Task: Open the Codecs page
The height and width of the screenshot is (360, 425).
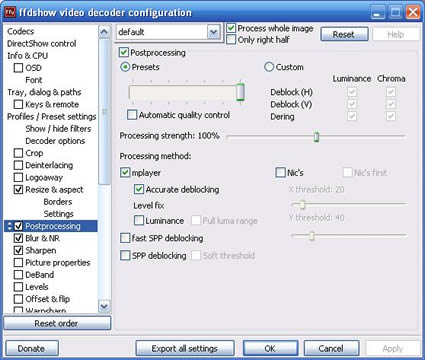Action: (21, 31)
